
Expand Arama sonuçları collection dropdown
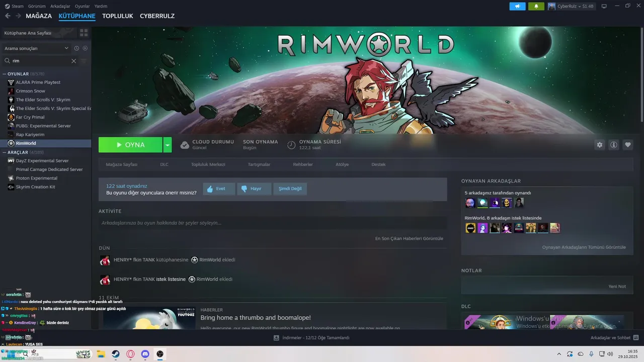click(x=36, y=48)
